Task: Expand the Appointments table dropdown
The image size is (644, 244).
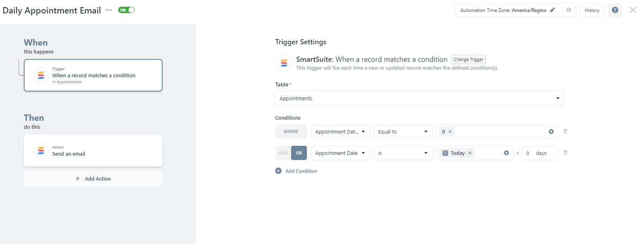Action: (x=420, y=98)
